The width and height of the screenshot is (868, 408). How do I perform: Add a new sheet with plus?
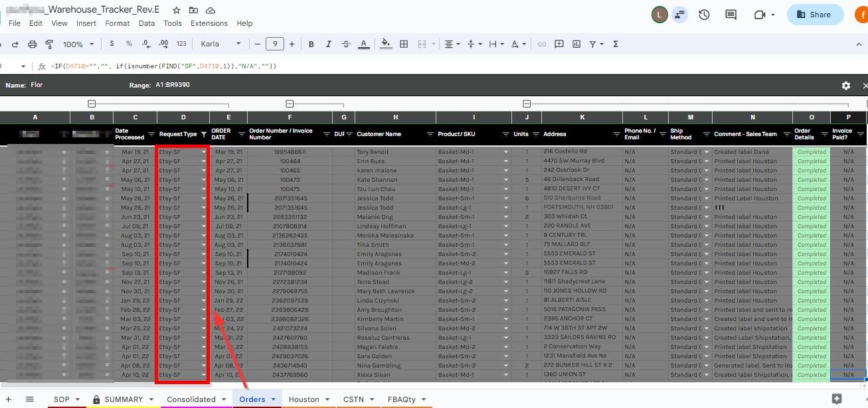[9, 399]
